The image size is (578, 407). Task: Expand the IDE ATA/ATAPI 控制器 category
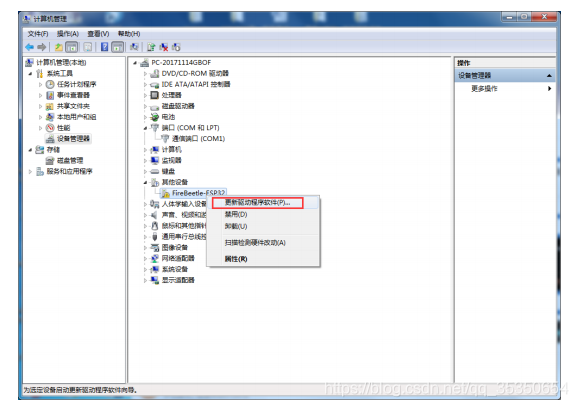pyautogui.click(x=145, y=84)
